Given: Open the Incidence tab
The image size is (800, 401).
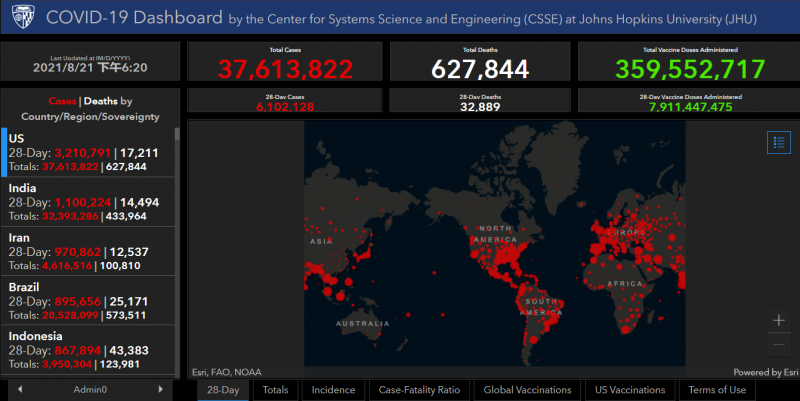Looking at the screenshot, I should [333, 390].
